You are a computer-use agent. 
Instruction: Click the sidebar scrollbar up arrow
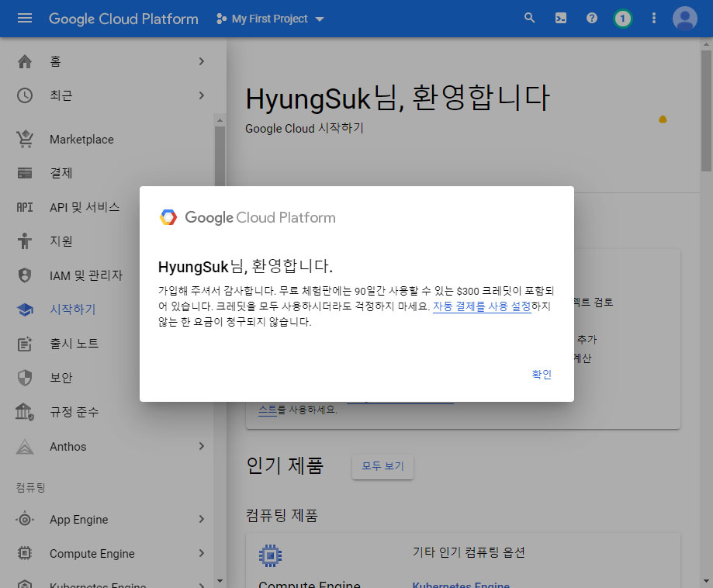click(x=220, y=120)
